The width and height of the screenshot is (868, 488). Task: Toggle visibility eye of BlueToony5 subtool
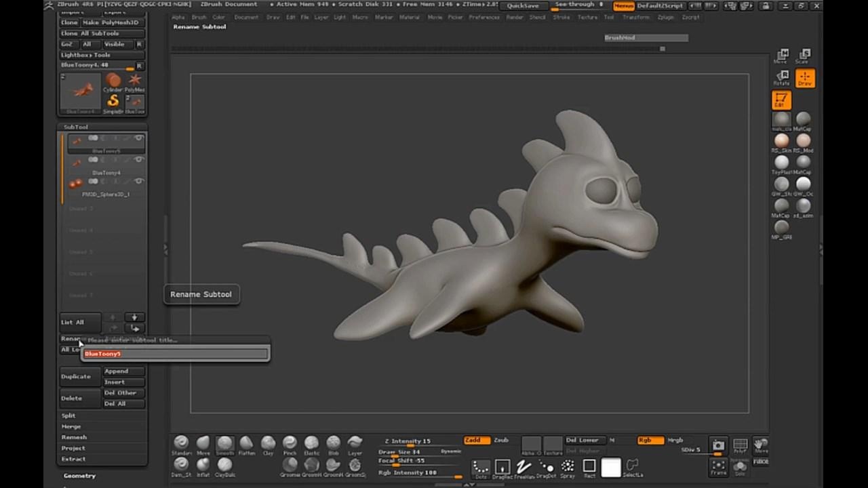[x=139, y=138]
